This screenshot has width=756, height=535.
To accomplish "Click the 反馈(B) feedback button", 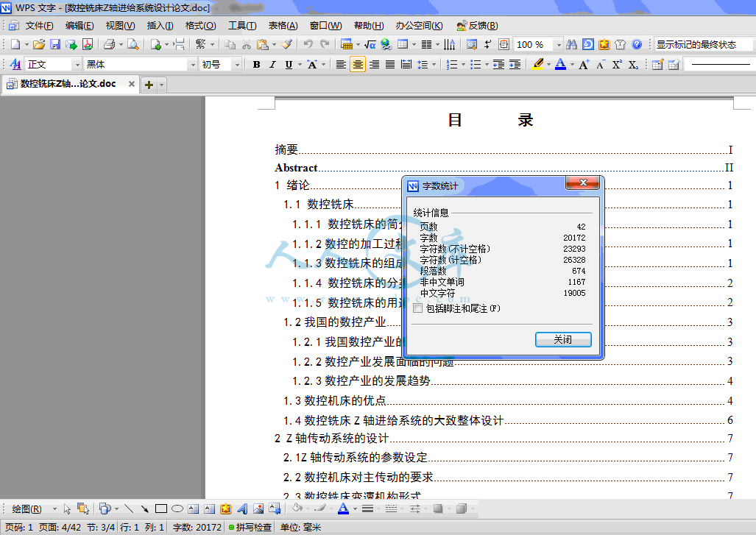I will point(477,26).
